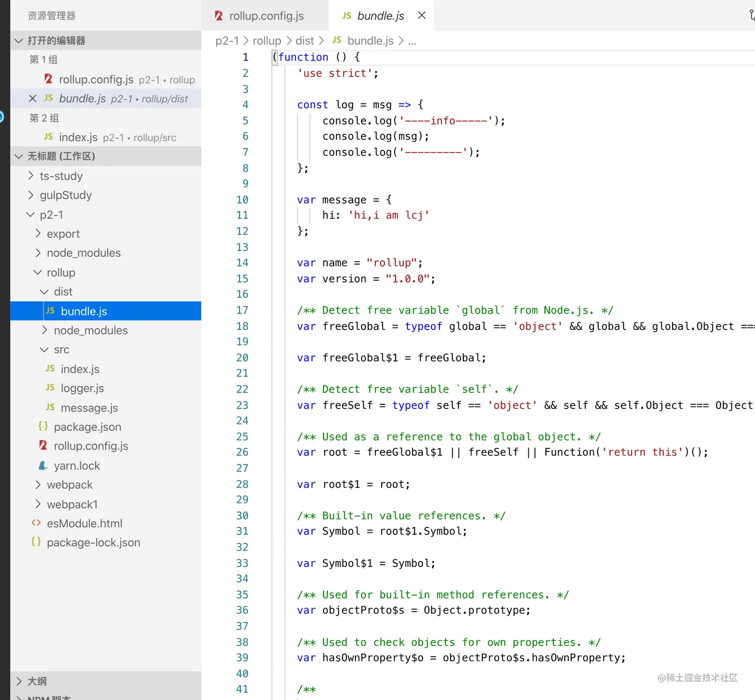Collapse the dist folder in the file tree
The height and width of the screenshot is (700, 755).
pyautogui.click(x=45, y=292)
